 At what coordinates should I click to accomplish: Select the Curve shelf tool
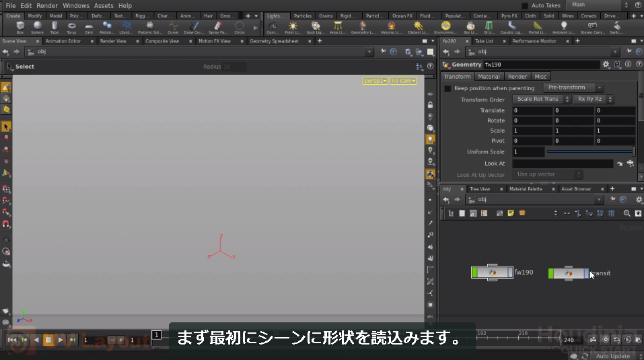173,28
